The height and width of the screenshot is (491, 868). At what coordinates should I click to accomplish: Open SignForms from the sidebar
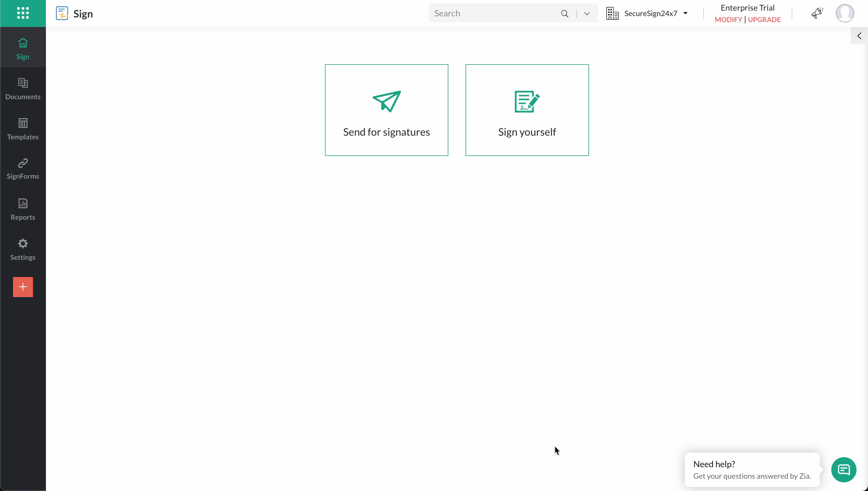[23, 169]
